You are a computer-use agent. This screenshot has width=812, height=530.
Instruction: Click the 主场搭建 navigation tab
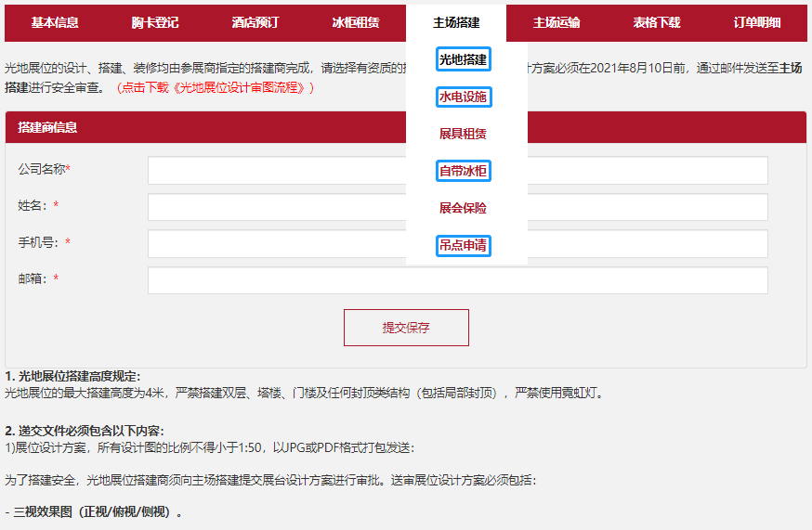pyautogui.click(x=456, y=23)
